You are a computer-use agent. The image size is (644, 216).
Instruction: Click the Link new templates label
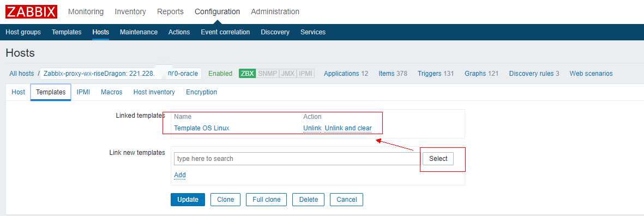[137, 153]
